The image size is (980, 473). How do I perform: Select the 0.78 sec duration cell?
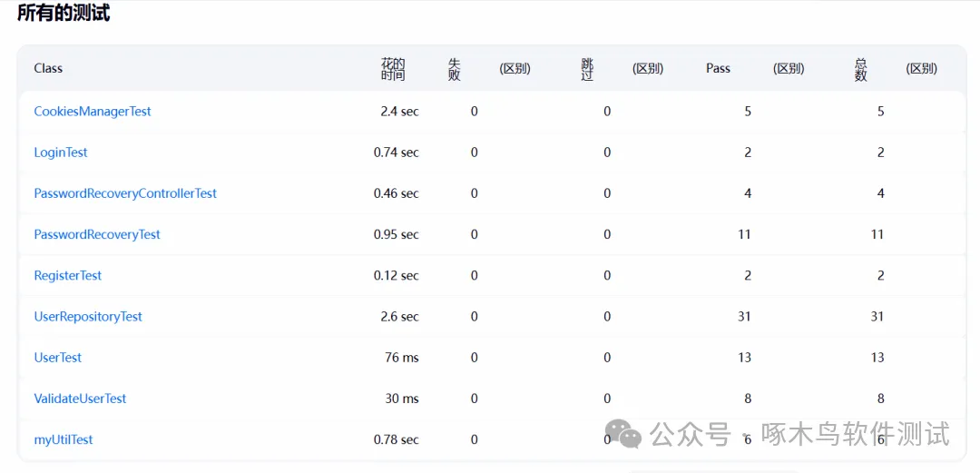(397, 439)
